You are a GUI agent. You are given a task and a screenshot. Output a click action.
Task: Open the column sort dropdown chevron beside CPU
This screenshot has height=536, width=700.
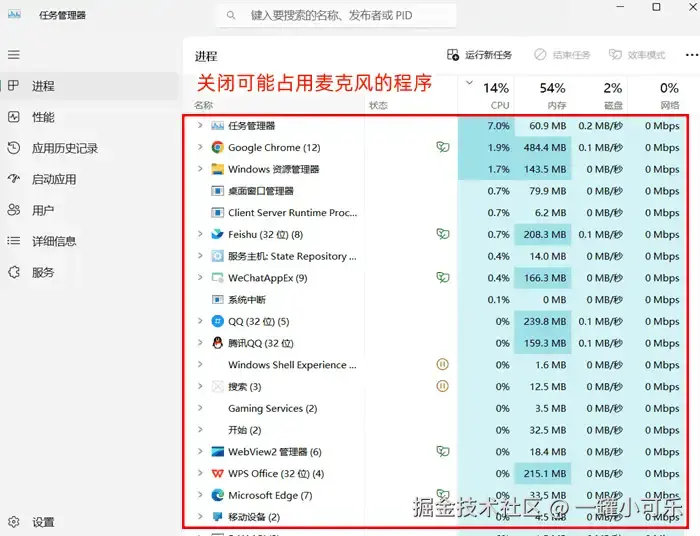[469, 83]
